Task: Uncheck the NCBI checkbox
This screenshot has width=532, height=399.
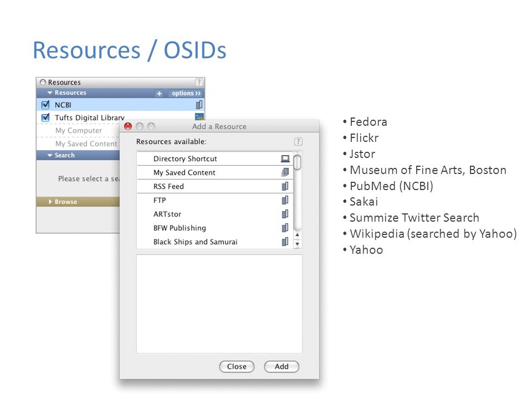Action: pos(45,105)
